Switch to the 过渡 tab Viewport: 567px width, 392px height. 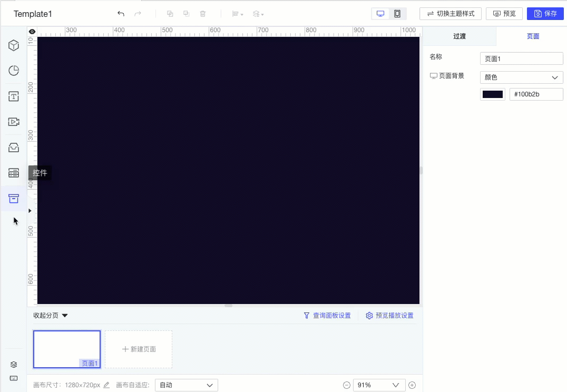point(460,36)
